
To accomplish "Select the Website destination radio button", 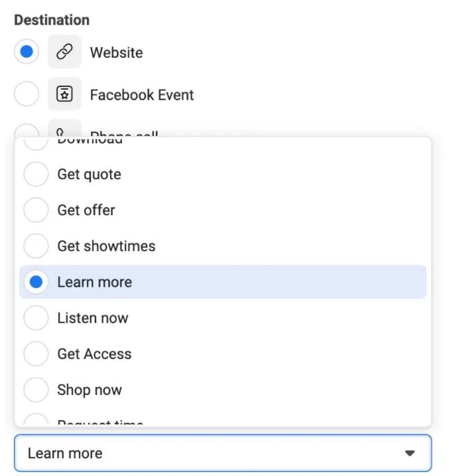I will point(27,52).
